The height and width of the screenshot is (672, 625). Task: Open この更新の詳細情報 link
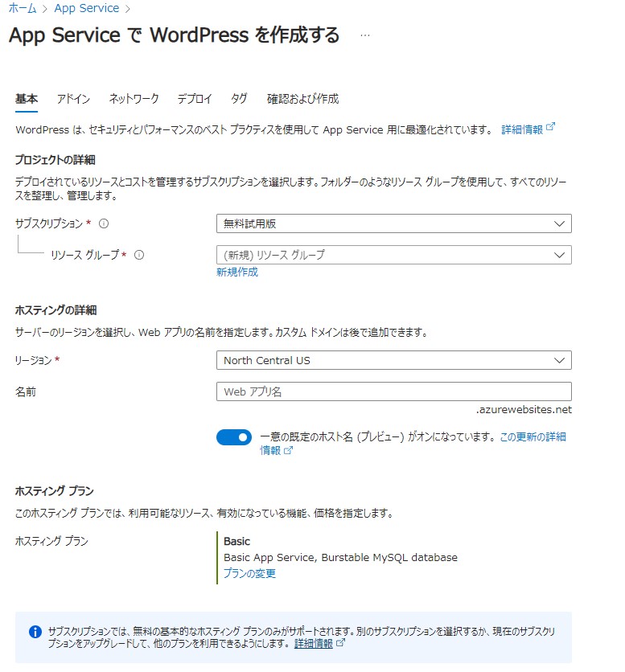(532, 436)
